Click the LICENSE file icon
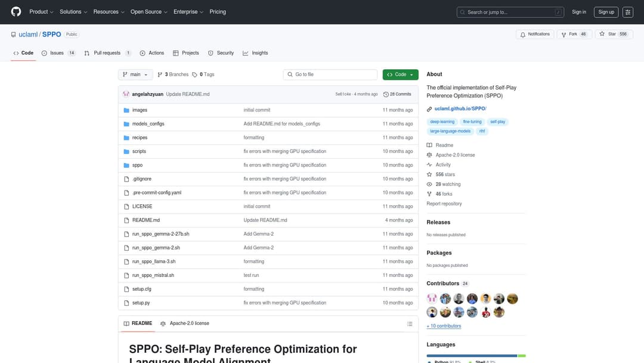Screen dimensions: 644x363 126,207
